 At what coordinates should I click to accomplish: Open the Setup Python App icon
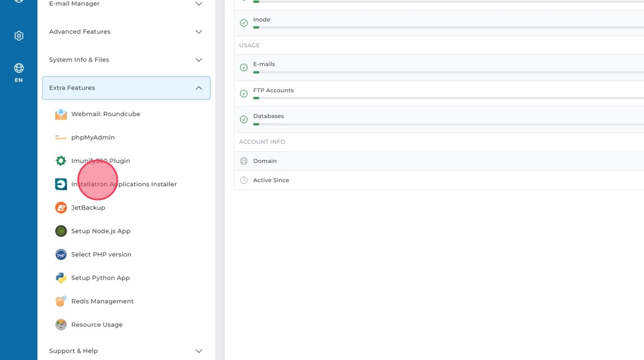tap(61, 278)
